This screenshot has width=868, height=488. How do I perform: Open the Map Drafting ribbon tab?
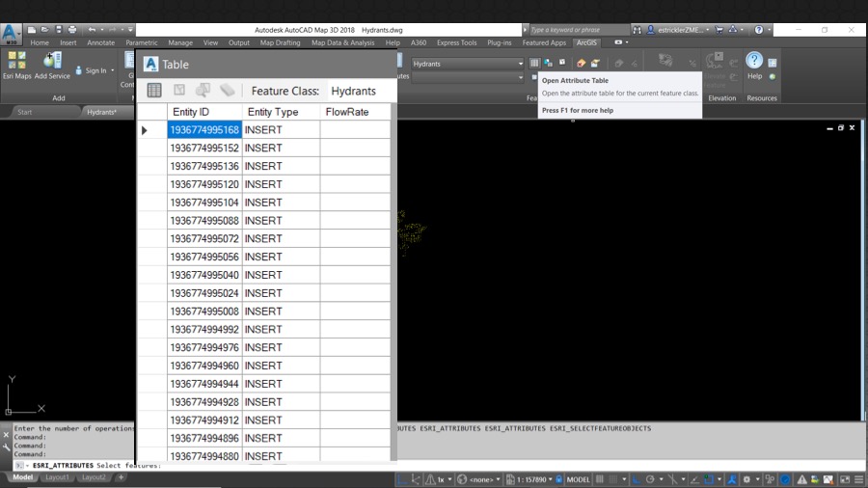coord(280,42)
